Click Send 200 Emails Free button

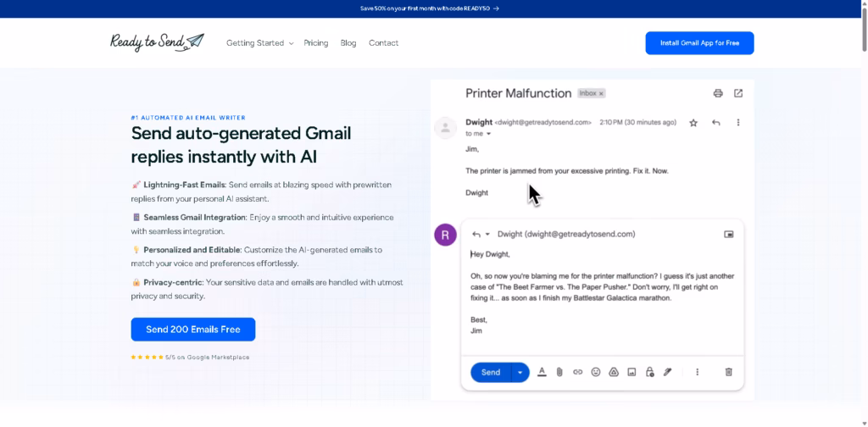(x=193, y=329)
